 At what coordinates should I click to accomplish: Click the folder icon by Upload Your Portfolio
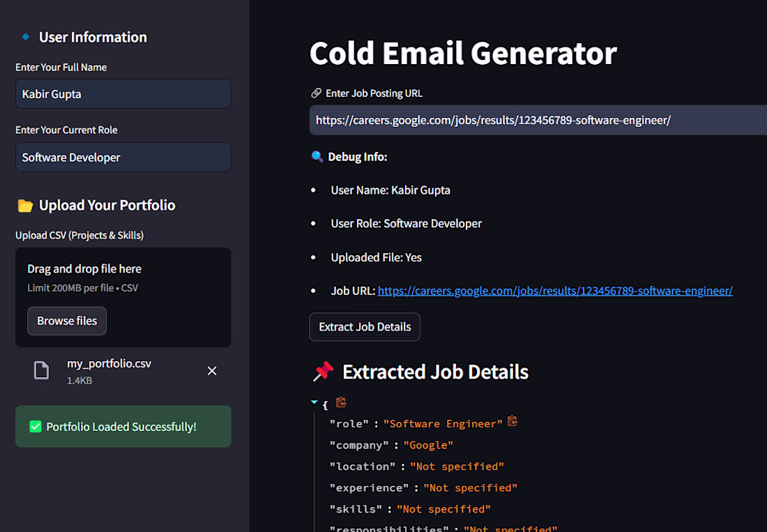(x=25, y=206)
